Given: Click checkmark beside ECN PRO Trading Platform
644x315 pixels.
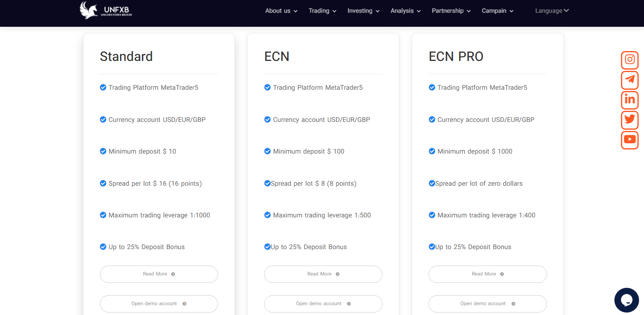Looking at the screenshot, I should (432, 87).
